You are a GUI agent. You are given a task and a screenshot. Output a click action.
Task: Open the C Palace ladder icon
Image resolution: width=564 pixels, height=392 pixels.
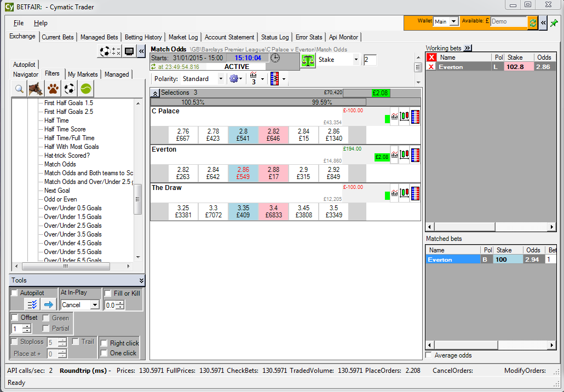point(415,117)
